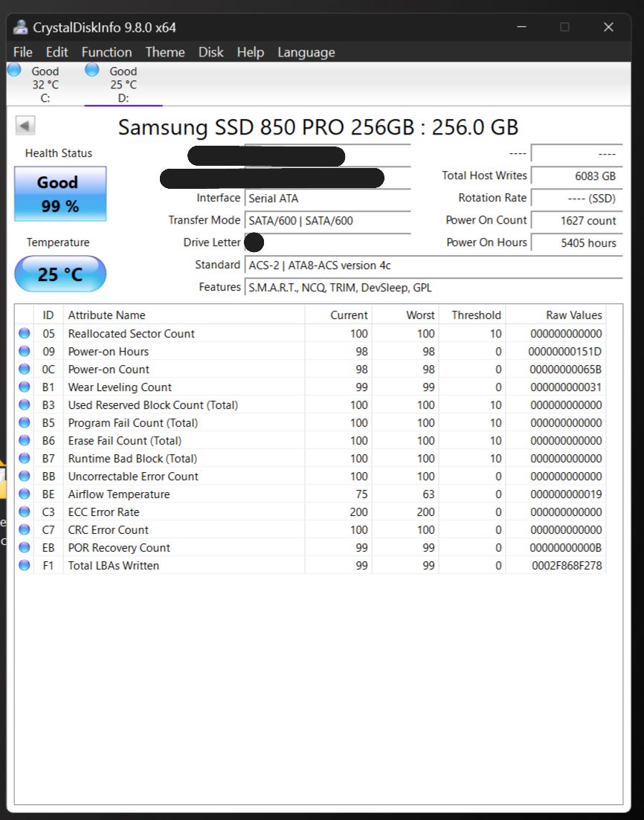Click status orb for Uncorrectable Error Count

click(24, 476)
